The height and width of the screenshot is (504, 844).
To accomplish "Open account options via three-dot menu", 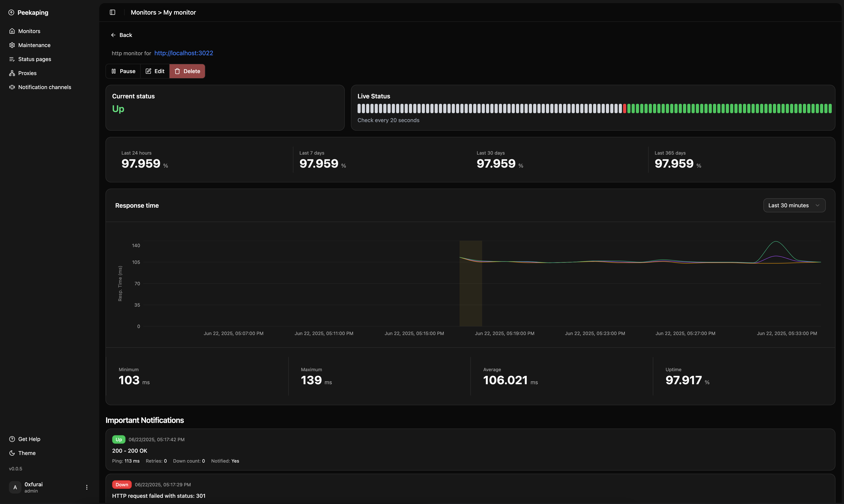I will [x=87, y=487].
